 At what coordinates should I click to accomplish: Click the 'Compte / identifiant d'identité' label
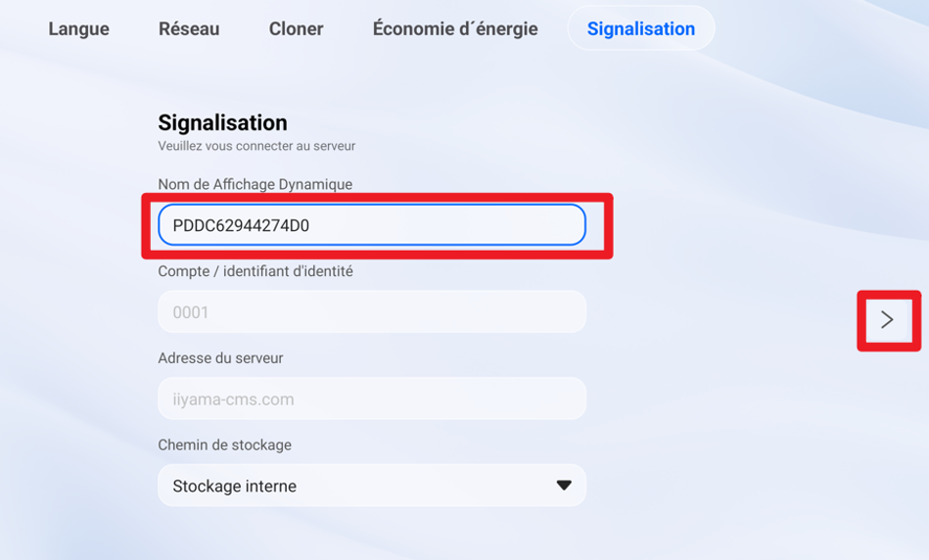[x=255, y=271]
